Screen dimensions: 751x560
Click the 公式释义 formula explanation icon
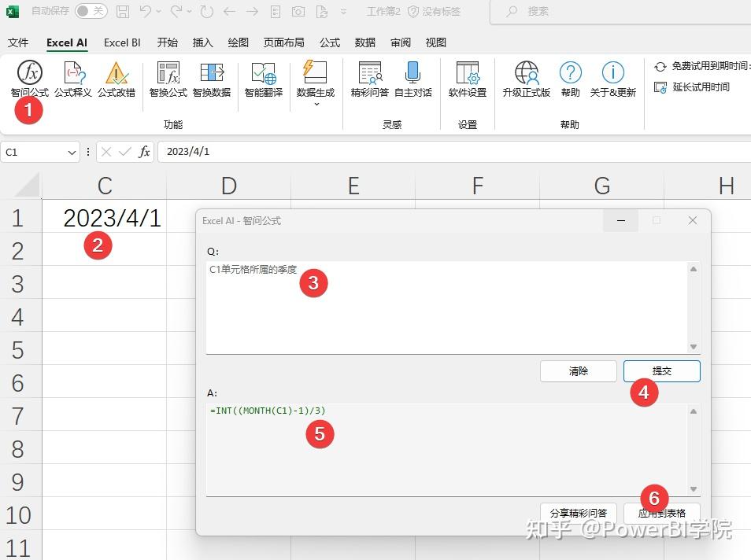(x=72, y=79)
